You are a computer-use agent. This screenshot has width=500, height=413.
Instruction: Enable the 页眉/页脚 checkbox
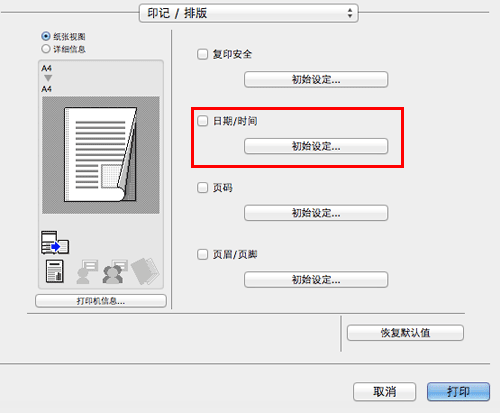[202, 255]
